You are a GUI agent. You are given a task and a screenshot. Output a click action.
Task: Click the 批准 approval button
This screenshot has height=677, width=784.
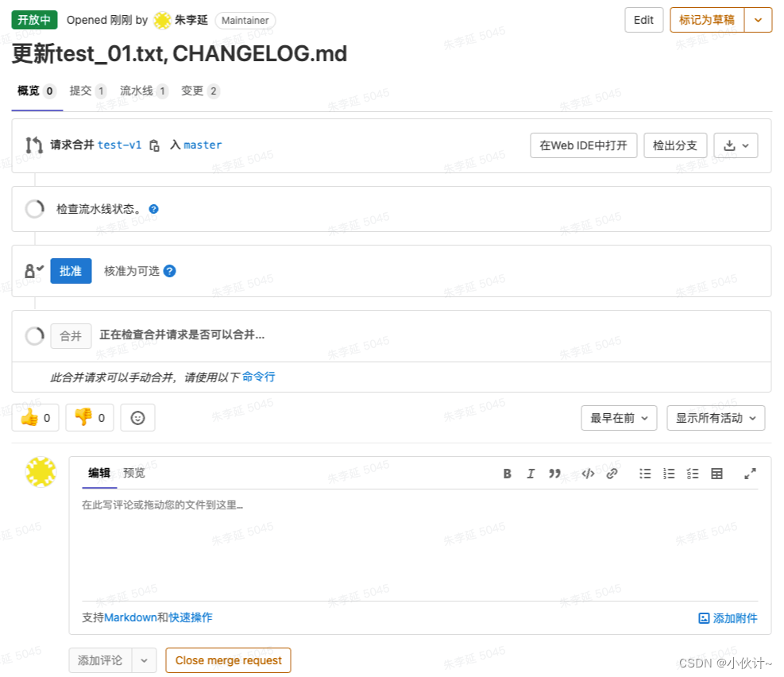[71, 271]
